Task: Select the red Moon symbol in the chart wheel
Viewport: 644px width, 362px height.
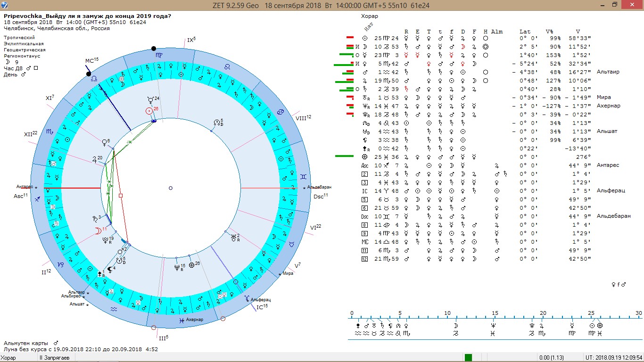Action: 97,230
